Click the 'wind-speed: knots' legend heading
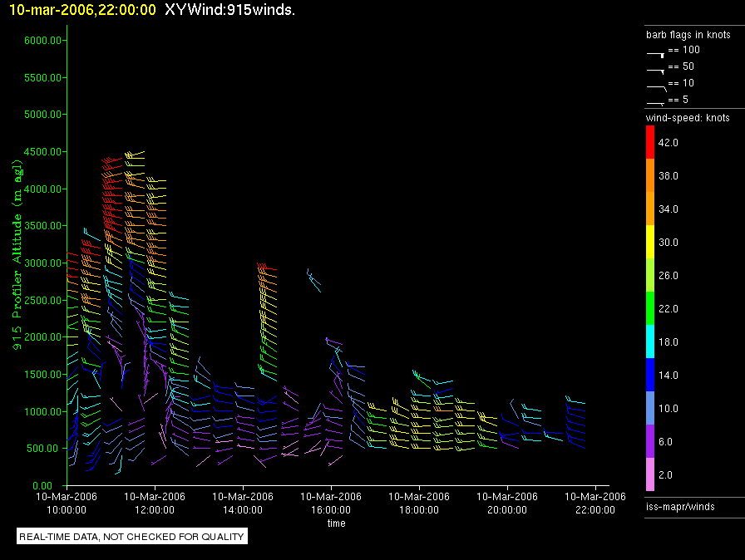Screen dimensions: 745x560 click(688, 118)
